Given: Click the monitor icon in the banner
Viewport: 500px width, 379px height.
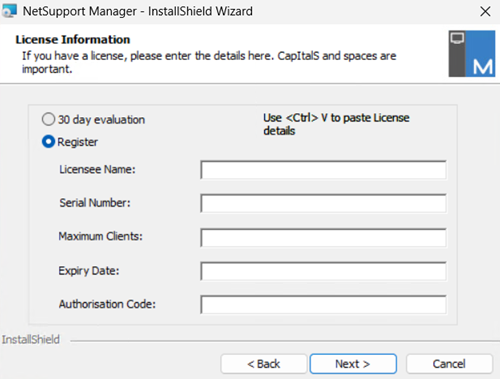Looking at the screenshot, I should pyautogui.click(x=457, y=38).
